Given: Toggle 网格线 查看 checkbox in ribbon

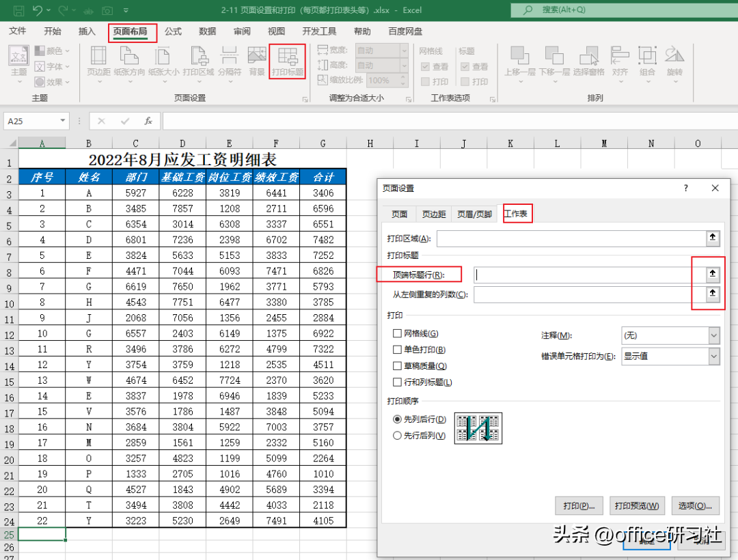Looking at the screenshot, I should click(x=425, y=67).
